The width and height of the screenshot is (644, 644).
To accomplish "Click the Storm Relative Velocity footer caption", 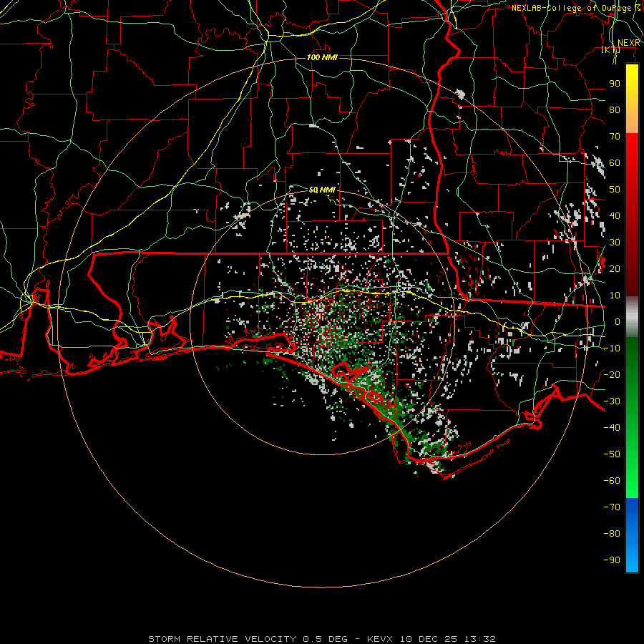I will 322,639.
